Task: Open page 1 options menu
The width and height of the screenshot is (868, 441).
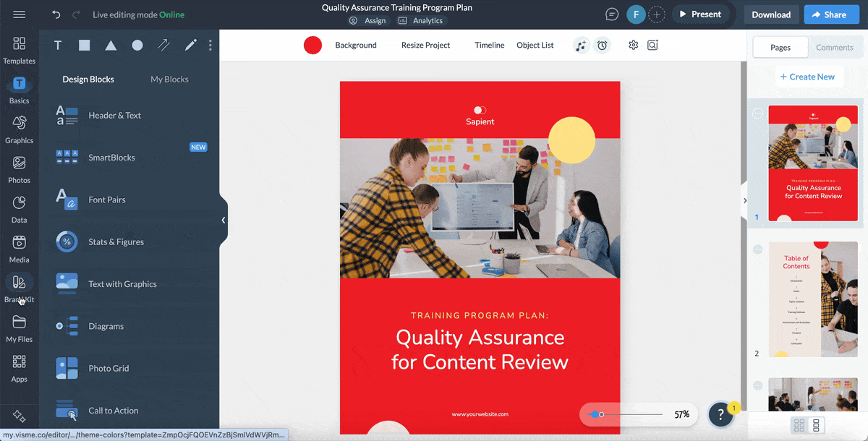Action: click(757, 114)
